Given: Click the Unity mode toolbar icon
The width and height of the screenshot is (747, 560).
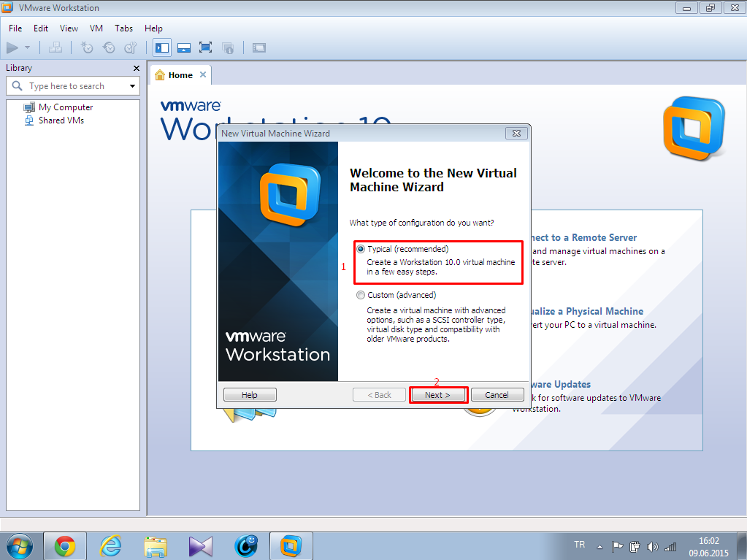Looking at the screenshot, I should (x=228, y=47).
